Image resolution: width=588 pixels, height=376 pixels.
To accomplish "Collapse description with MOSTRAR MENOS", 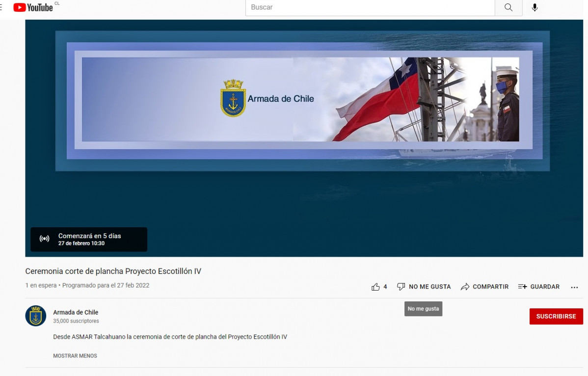I will [75, 356].
